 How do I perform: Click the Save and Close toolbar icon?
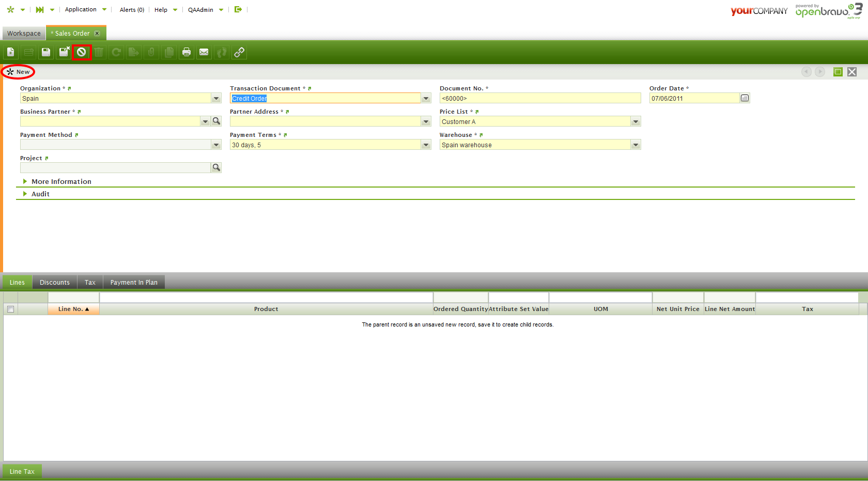(64, 52)
